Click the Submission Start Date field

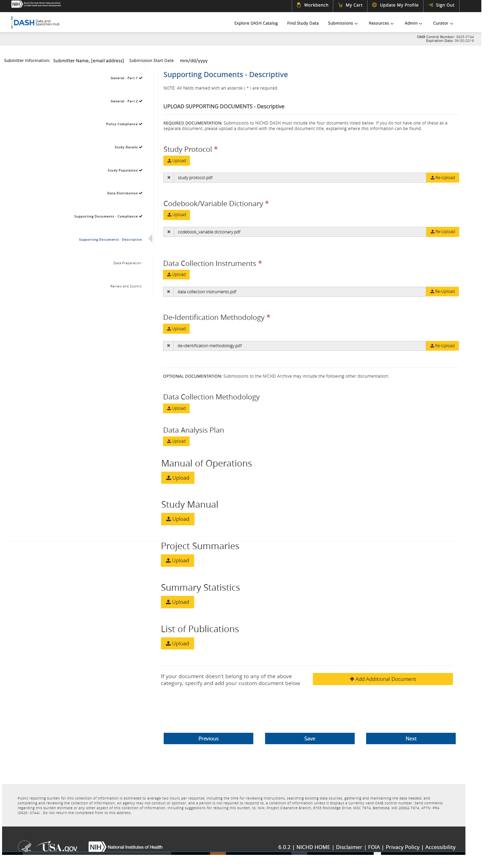pos(194,61)
